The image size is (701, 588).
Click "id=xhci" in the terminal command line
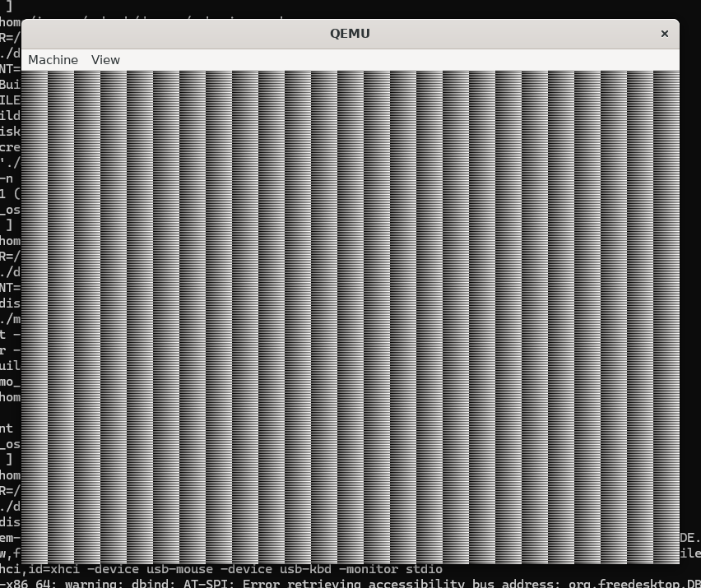coord(50,569)
